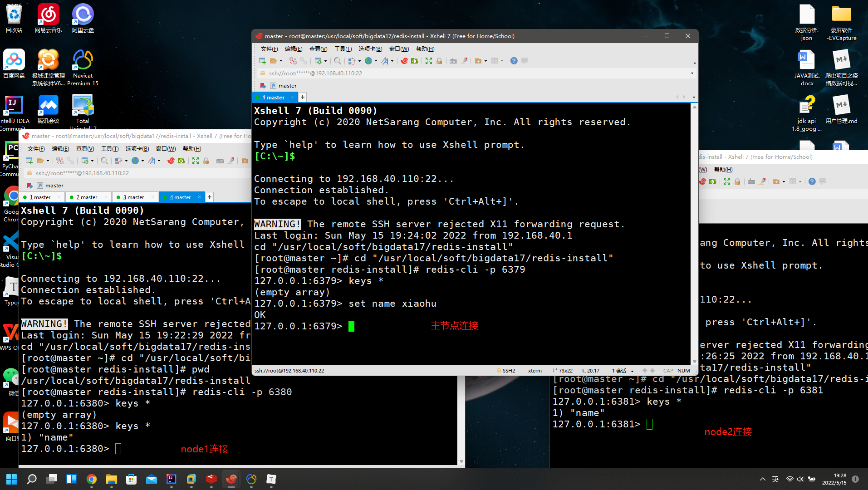Open 文件(F) menu in front Xshell window
Image resolution: width=868 pixels, height=490 pixels.
click(x=269, y=49)
